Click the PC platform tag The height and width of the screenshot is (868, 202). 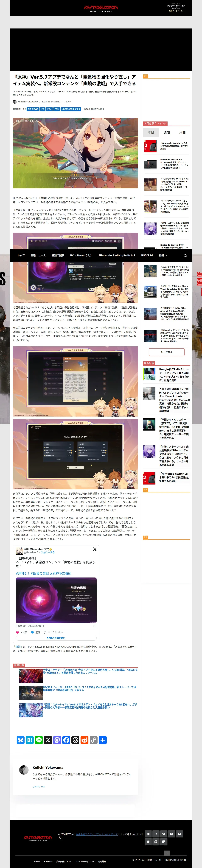point(43,109)
